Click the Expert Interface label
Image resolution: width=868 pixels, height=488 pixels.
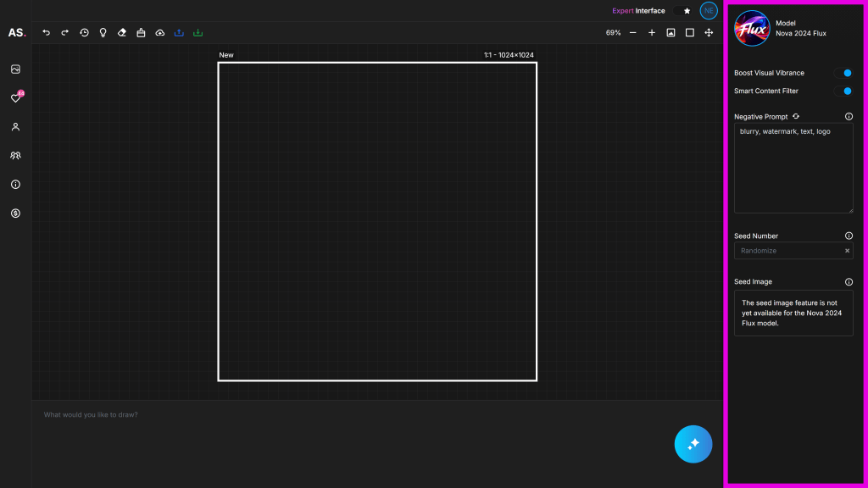[x=638, y=10]
